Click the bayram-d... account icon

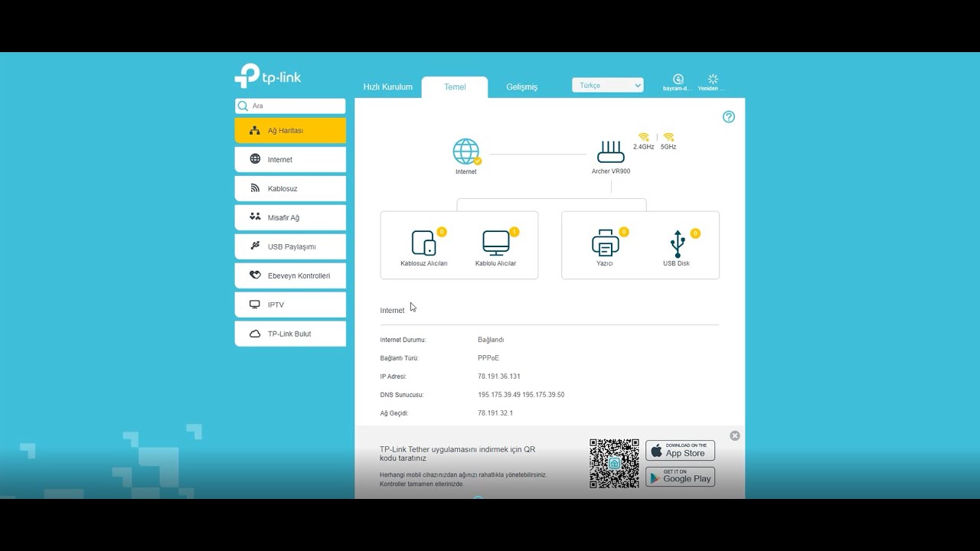click(x=678, y=80)
